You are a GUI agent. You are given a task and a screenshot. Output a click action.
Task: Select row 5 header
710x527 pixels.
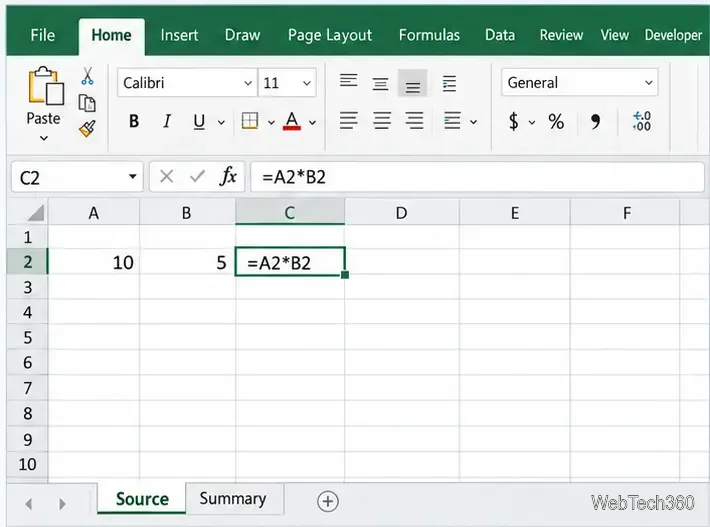(27, 337)
